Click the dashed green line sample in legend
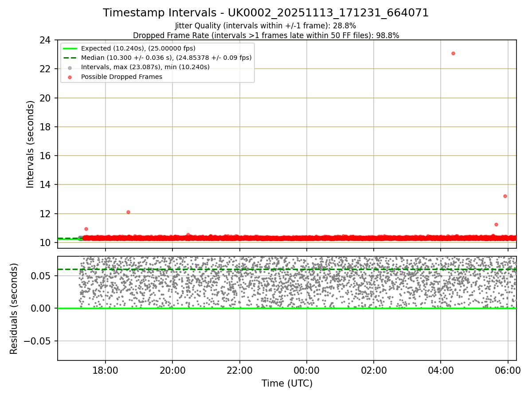Screen dimensions: 532x399 [x=70, y=58]
